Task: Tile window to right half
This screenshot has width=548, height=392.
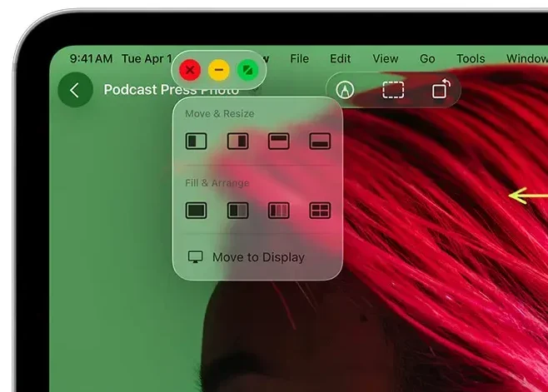Action: coord(238,141)
